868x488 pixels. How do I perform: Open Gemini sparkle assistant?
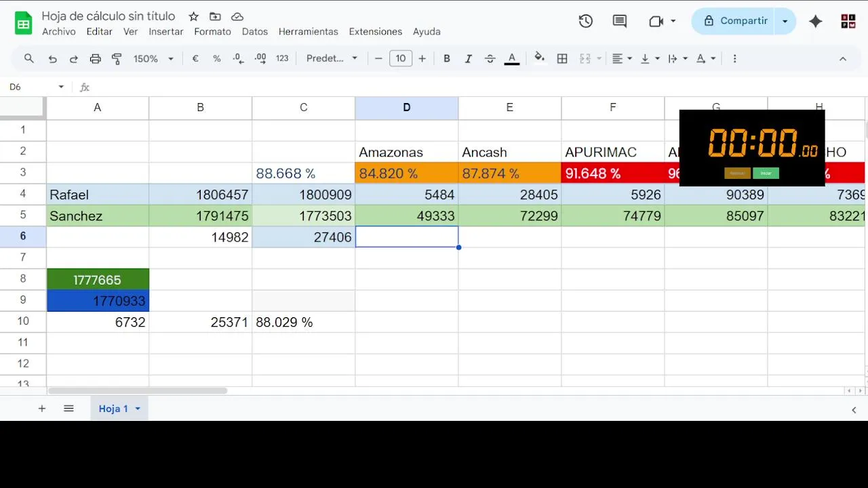(816, 21)
